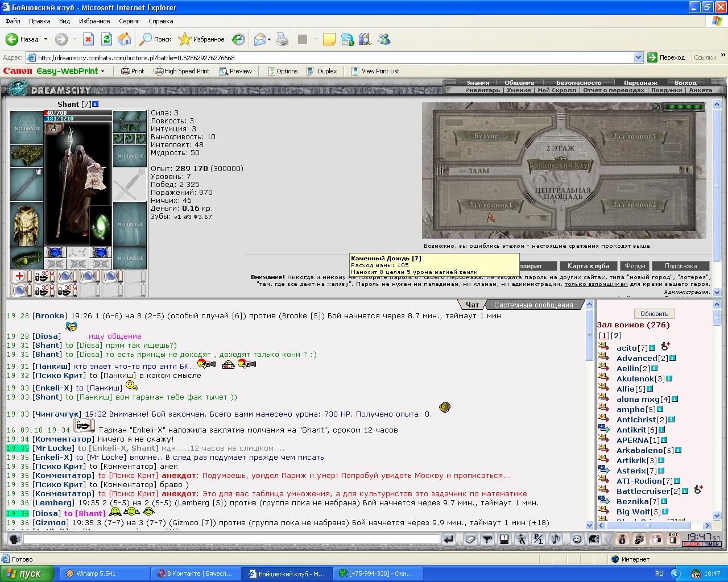
Task: Click High Speed Print button
Action: tap(181, 71)
